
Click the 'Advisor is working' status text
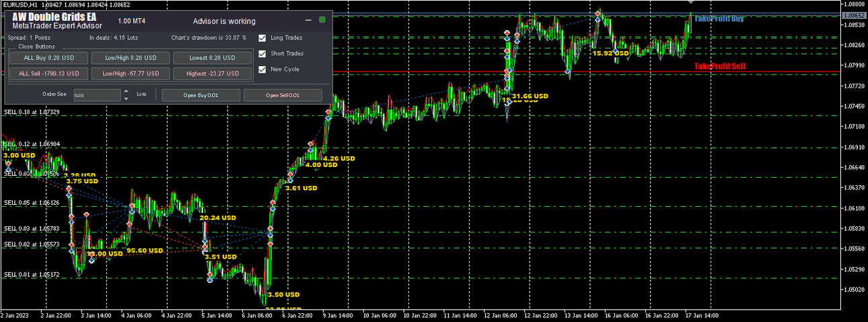(224, 22)
